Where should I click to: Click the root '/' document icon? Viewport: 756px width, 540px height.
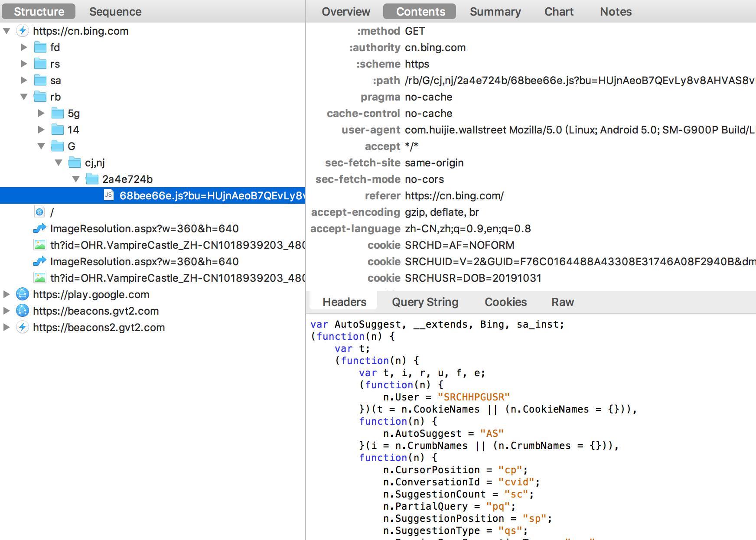pyautogui.click(x=40, y=212)
